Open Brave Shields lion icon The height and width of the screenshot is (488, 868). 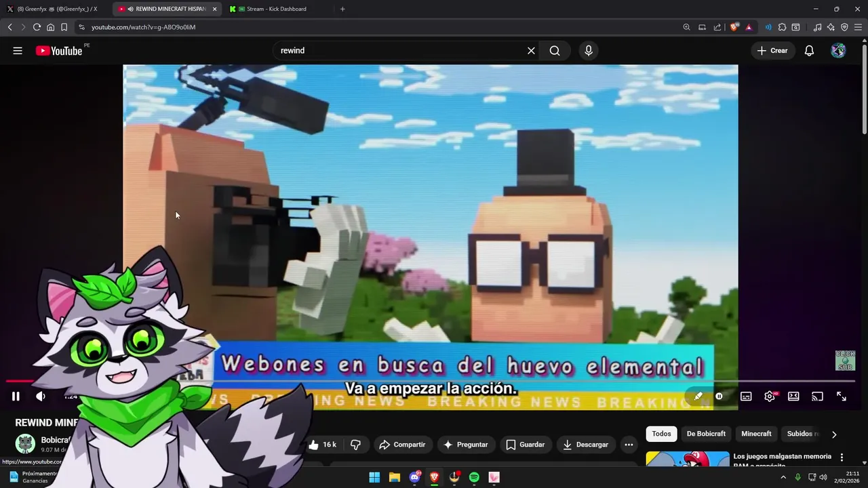pos(734,27)
